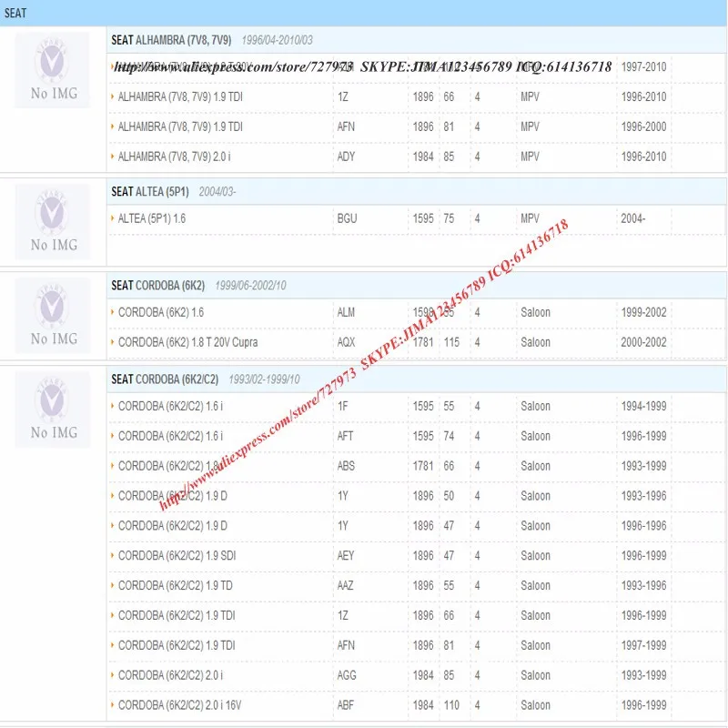Viewport: 728px width, 728px height.
Task: Select engine code AFT
Action: click(345, 437)
